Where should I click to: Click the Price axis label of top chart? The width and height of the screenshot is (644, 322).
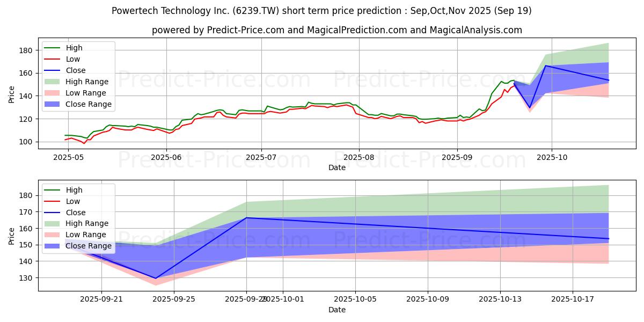(12, 93)
